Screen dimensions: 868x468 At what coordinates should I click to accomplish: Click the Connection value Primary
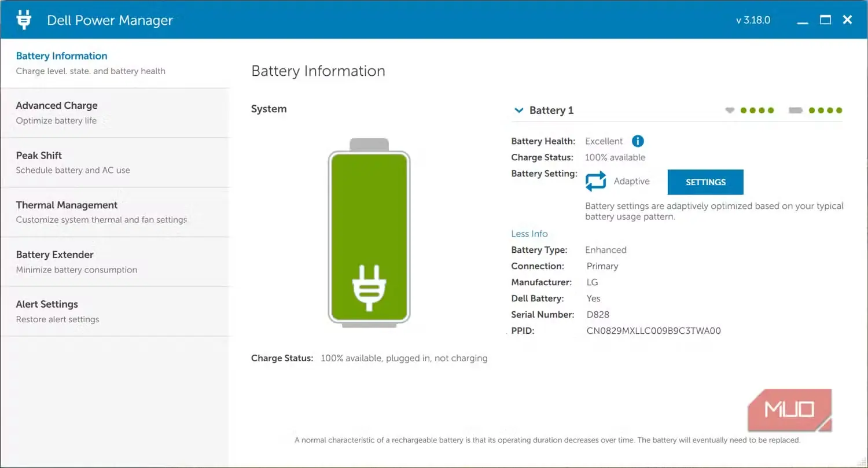(x=602, y=266)
